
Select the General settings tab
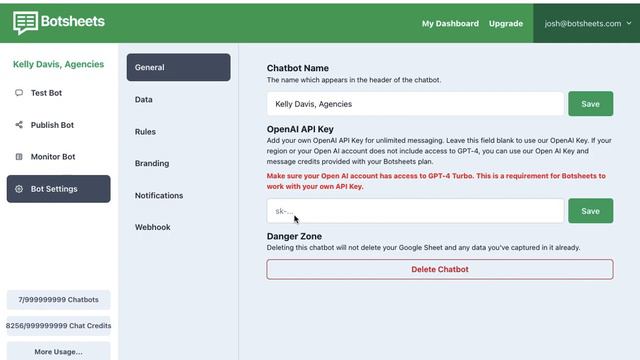[x=178, y=67]
